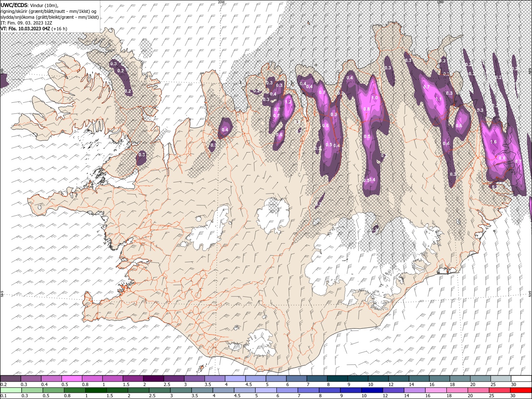This screenshot has height=399, width=532.
Task: Click dark teal upper legend swatch between 9 and 10
Action: click(x=357, y=379)
